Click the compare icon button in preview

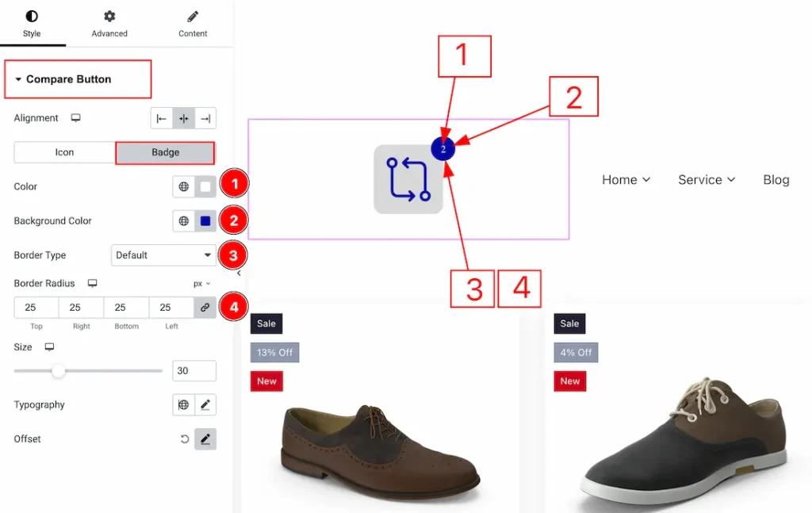tap(408, 179)
